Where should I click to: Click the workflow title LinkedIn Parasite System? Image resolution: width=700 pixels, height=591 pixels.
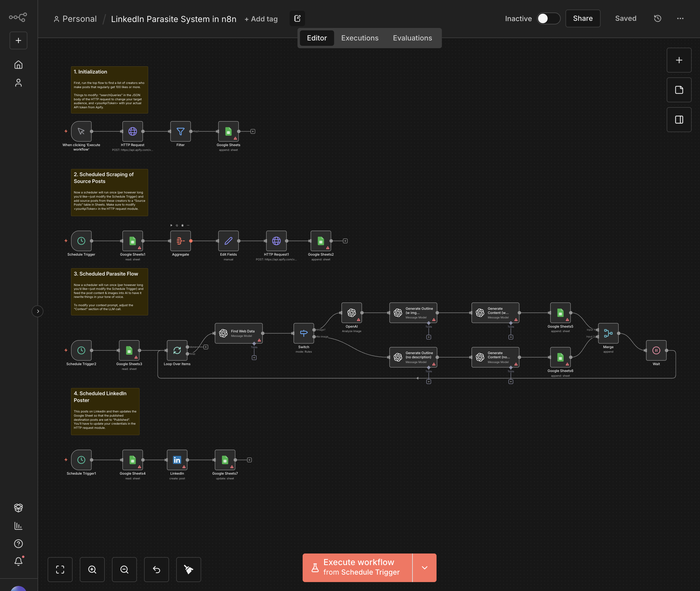[174, 19]
